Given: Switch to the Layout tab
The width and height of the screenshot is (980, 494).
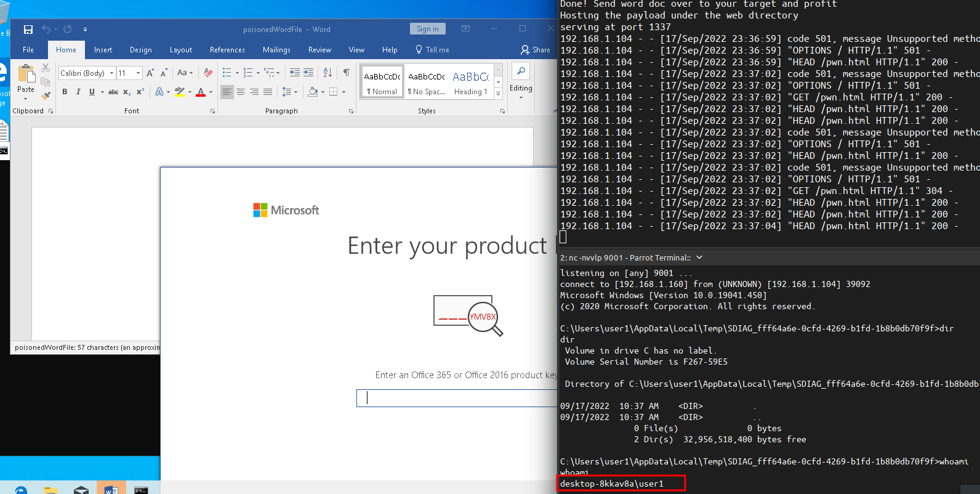Looking at the screenshot, I should [181, 50].
